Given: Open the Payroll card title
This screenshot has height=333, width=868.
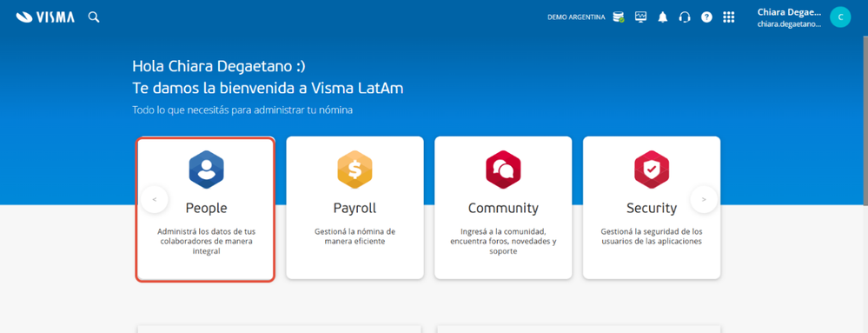Looking at the screenshot, I should point(354,209).
